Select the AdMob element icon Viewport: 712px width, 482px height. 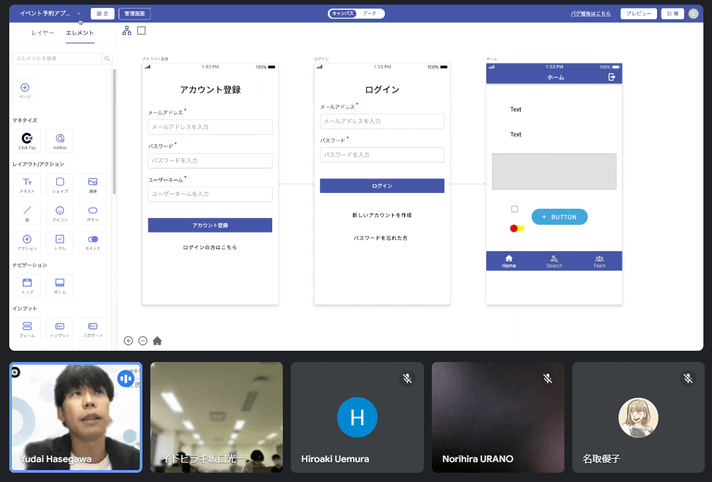point(59,140)
